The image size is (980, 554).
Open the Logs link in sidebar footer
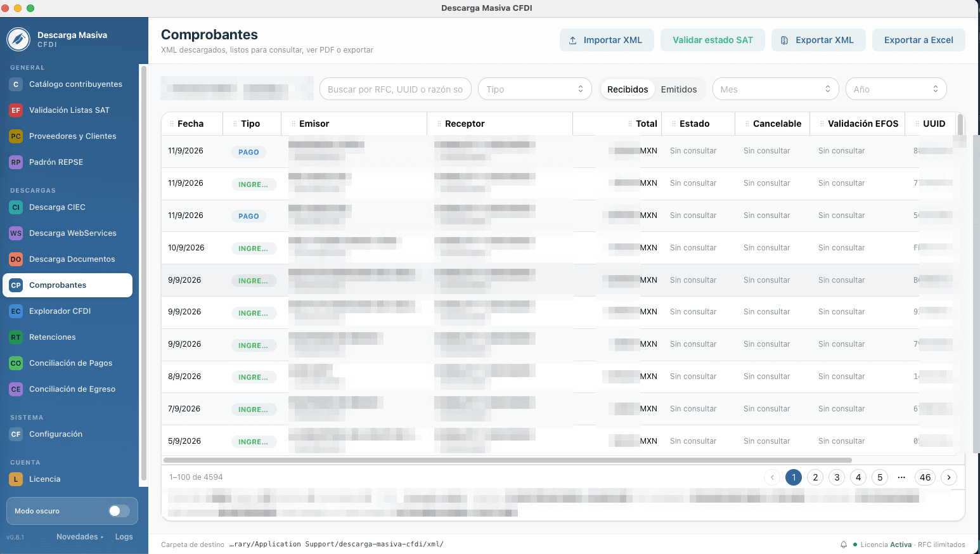124,537
